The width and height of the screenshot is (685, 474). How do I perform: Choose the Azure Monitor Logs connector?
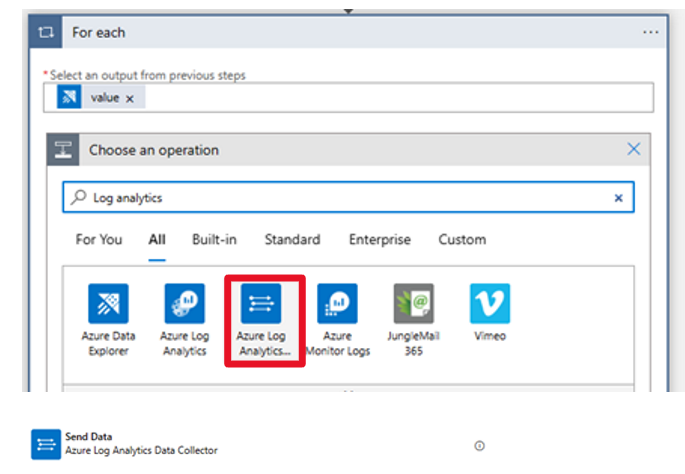coord(337,320)
